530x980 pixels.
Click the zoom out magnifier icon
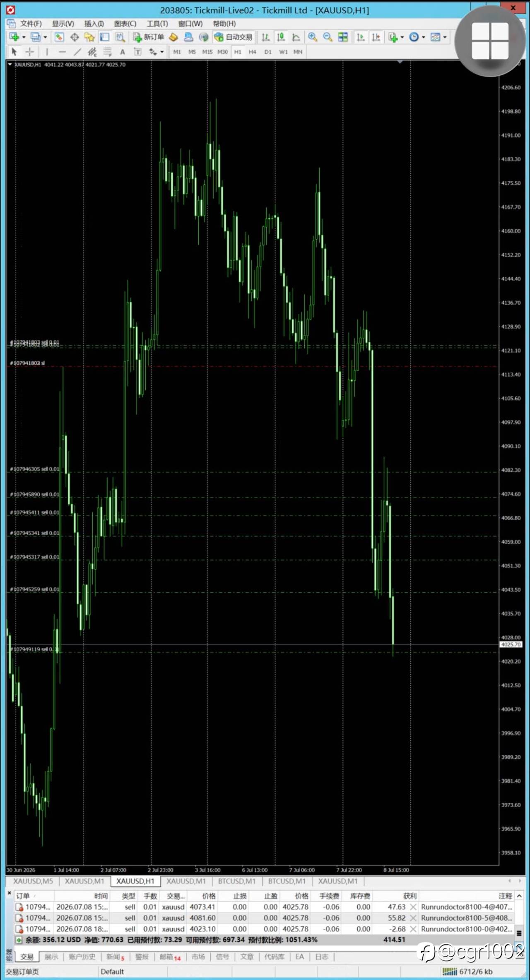coord(328,37)
